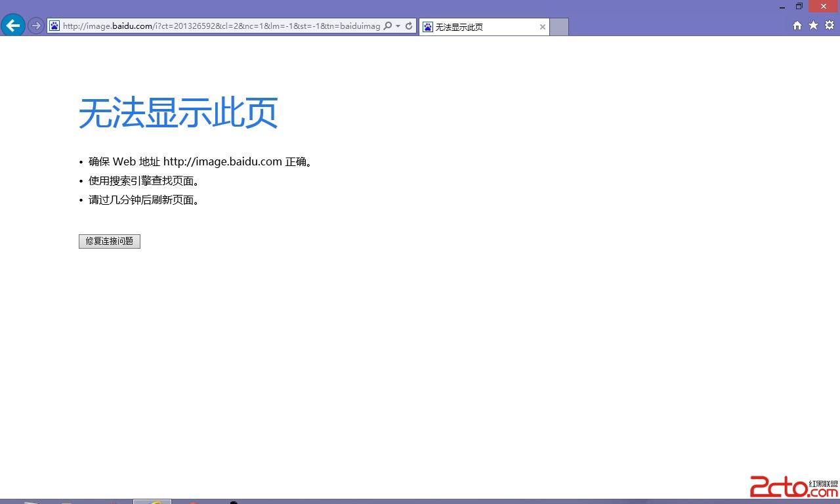Expand the address bar autocomplete dropdown arrow

click(x=398, y=26)
